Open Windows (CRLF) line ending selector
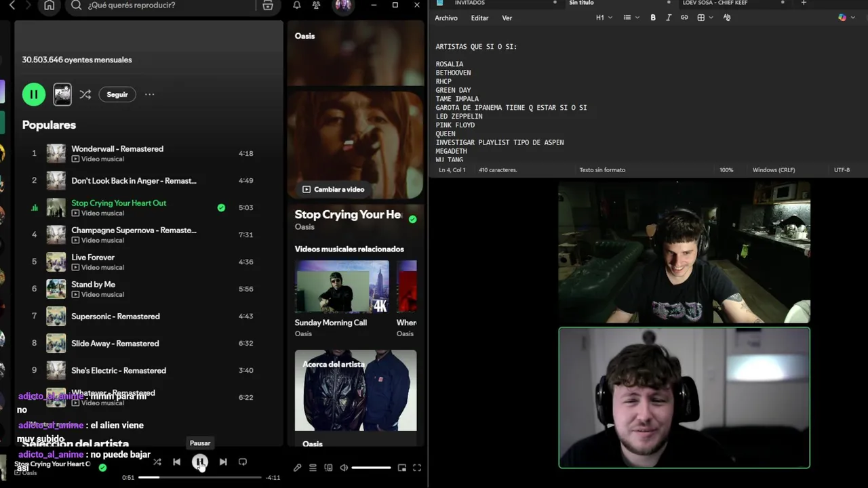 pos(774,170)
